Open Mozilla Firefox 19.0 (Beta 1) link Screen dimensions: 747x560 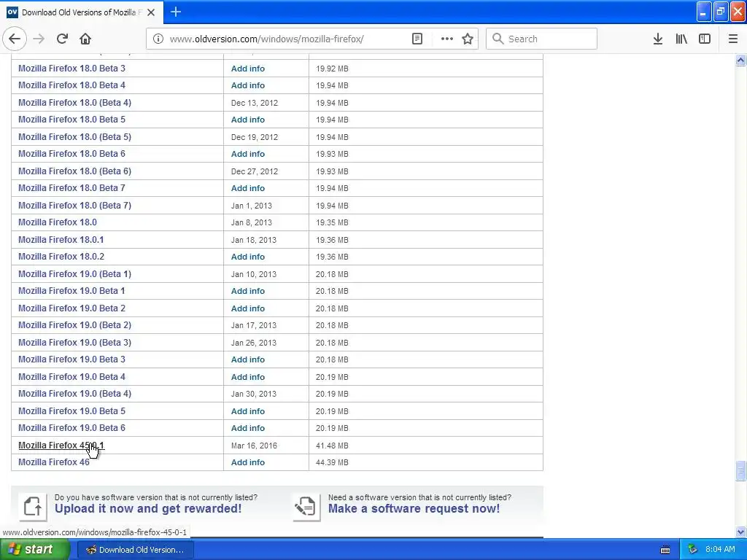(x=75, y=274)
